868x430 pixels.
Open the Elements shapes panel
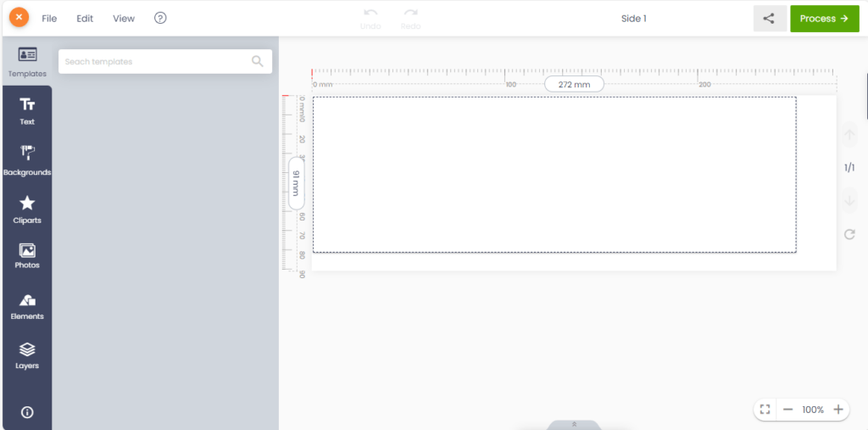(x=27, y=306)
